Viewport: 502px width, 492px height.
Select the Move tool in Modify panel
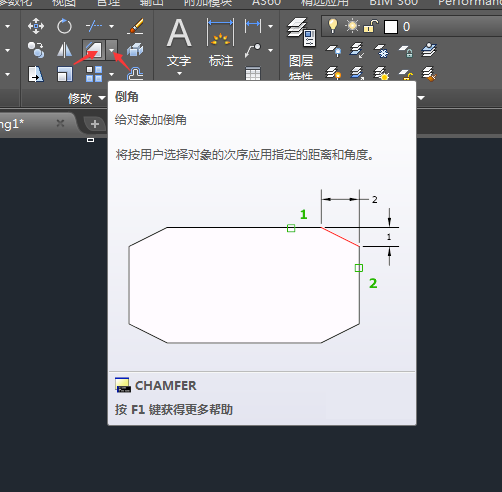36,26
